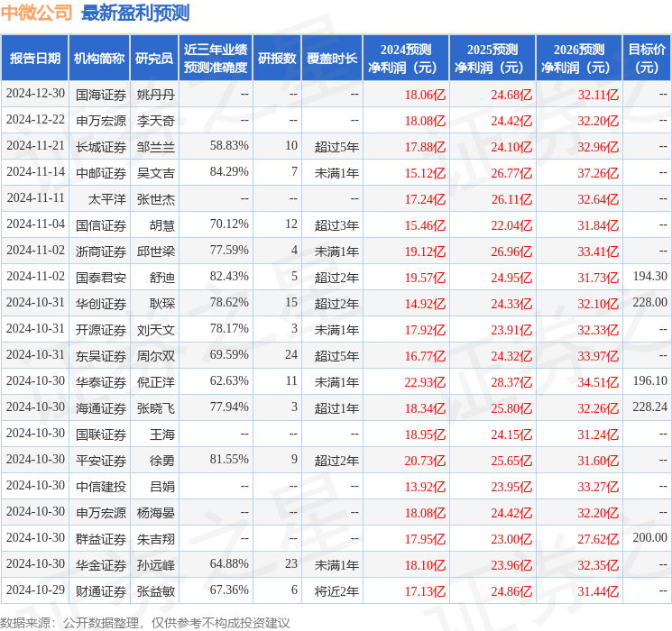Click the 覆盖时长 column header
Image resolution: width=672 pixels, height=631 pixels.
[x=332, y=59]
